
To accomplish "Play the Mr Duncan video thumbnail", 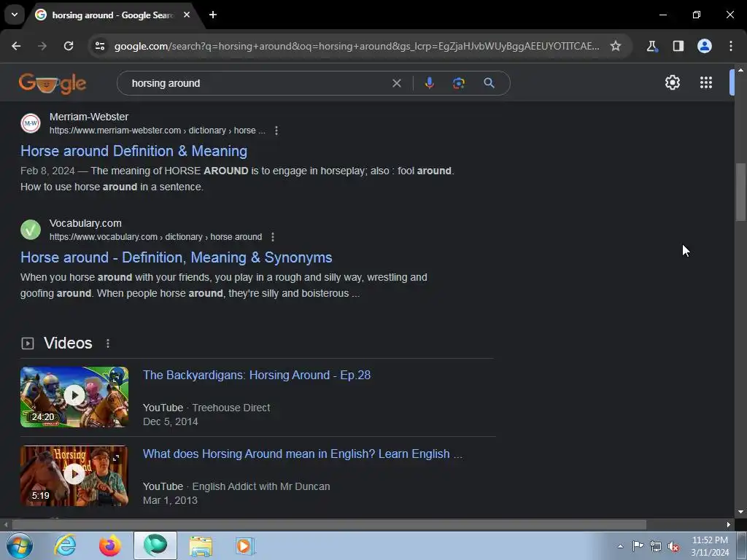I will (x=74, y=475).
